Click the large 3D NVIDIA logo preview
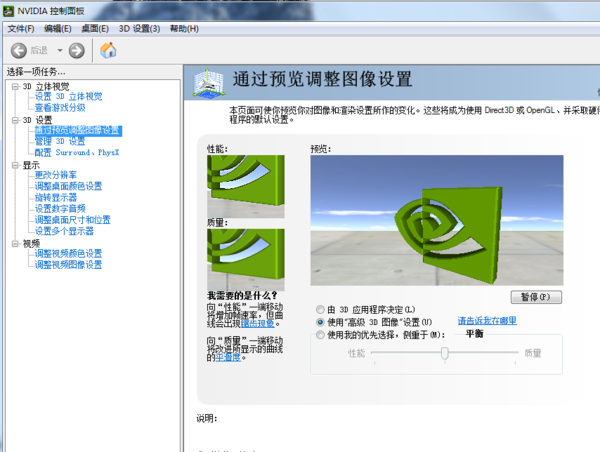The image size is (600, 452). click(x=437, y=220)
